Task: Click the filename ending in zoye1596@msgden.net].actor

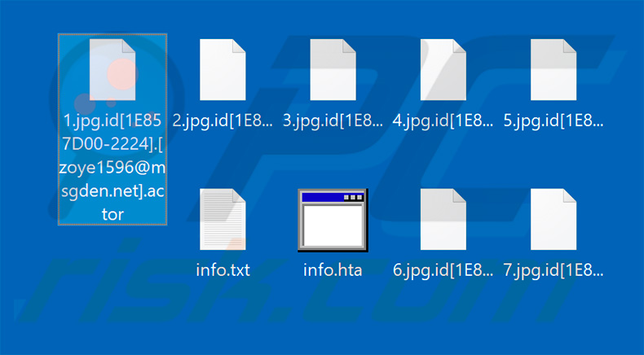Action: pos(112,167)
